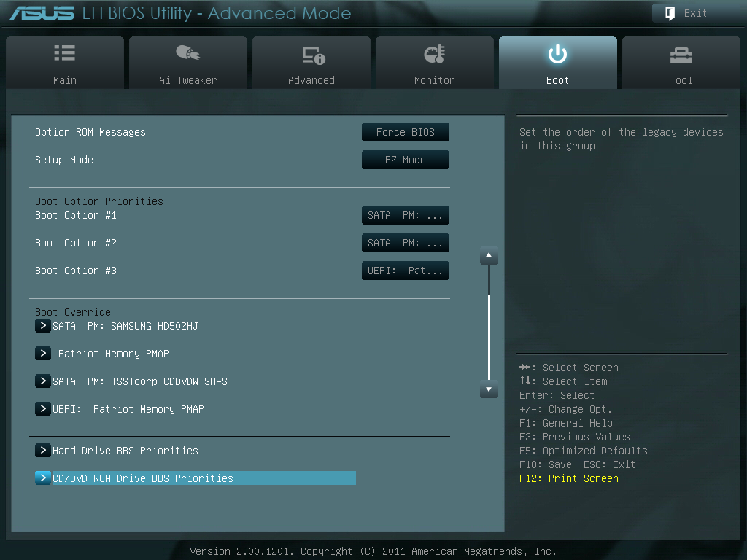The width and height of the screenshot is (747, 560).
Task: Open Boot Option #2 device selector
Action: [x=406, y=243]
